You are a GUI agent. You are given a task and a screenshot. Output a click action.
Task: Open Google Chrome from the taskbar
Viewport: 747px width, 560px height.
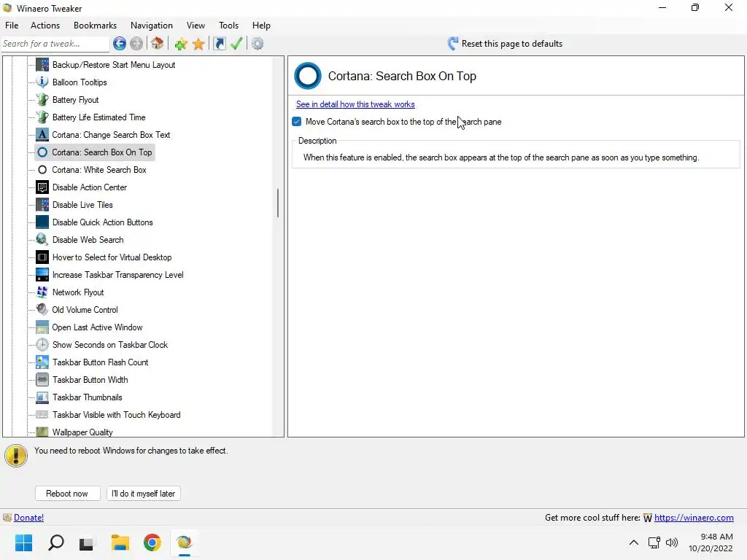(x=152, y=542)
